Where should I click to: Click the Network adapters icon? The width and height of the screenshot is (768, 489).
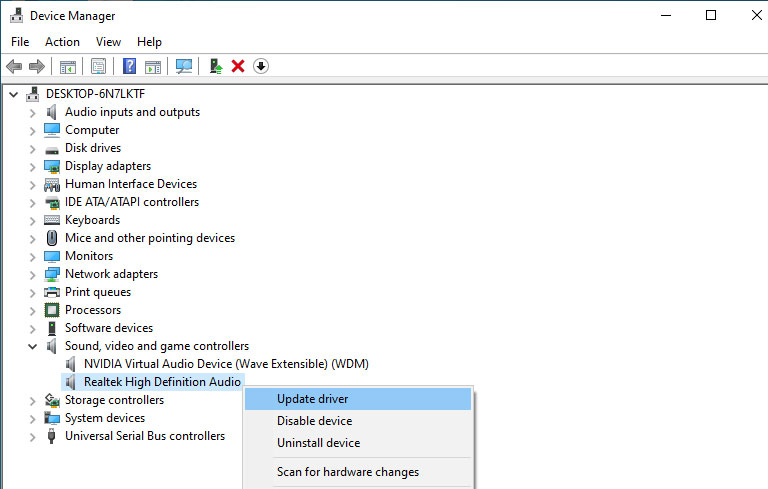[52, 274]
